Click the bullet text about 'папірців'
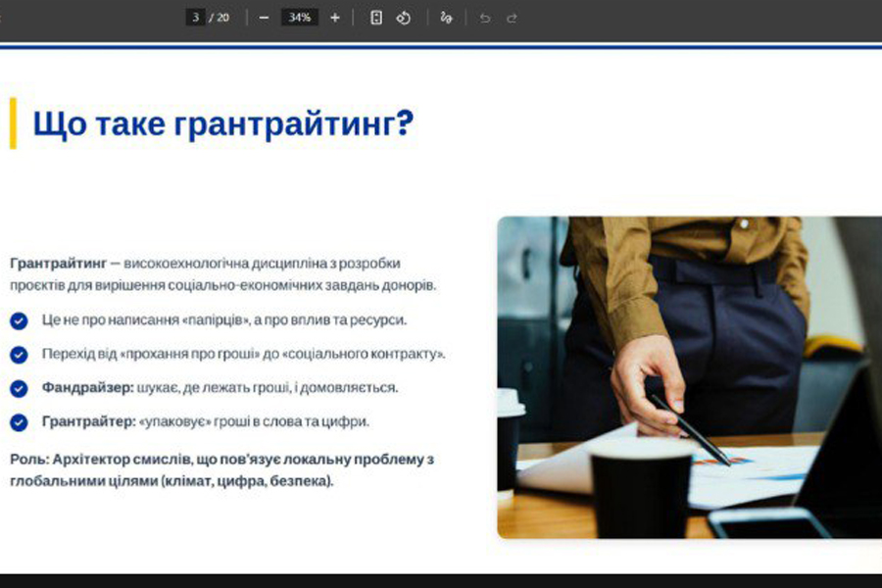 pyautogui.click(x=223, y=320)
